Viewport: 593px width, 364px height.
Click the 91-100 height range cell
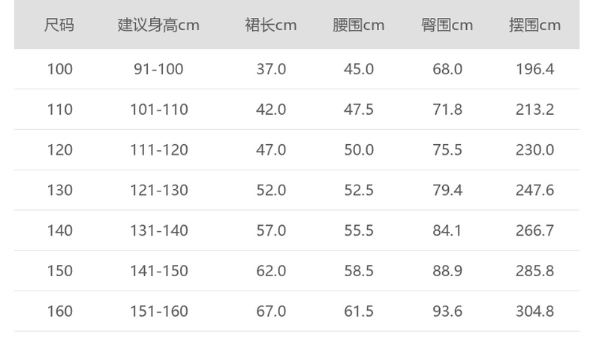tap(158, 69)
